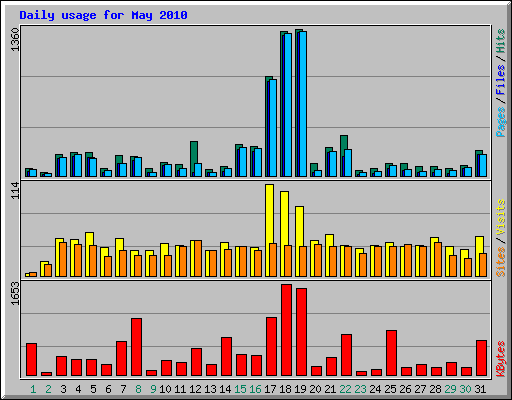Click day 8 on the x-axis
Image resolution: width=512 pixels, height=400 pixels.
tap(138, 389)
